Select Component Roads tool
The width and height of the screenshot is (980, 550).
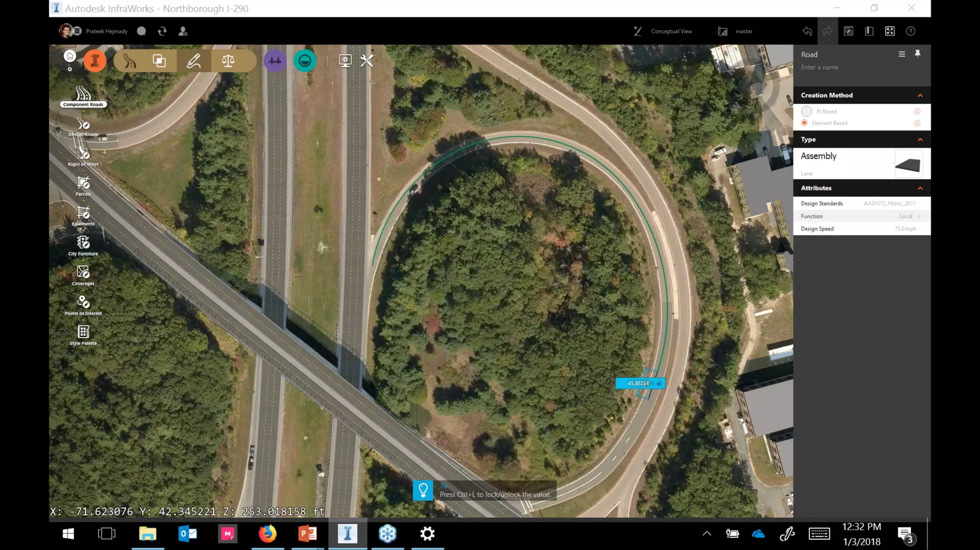(83, 96)
